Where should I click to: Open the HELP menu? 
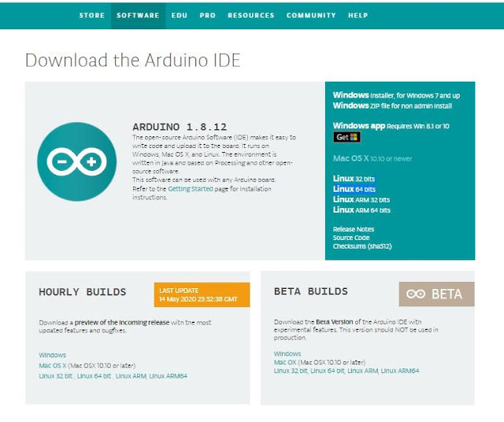pos(358,15)
